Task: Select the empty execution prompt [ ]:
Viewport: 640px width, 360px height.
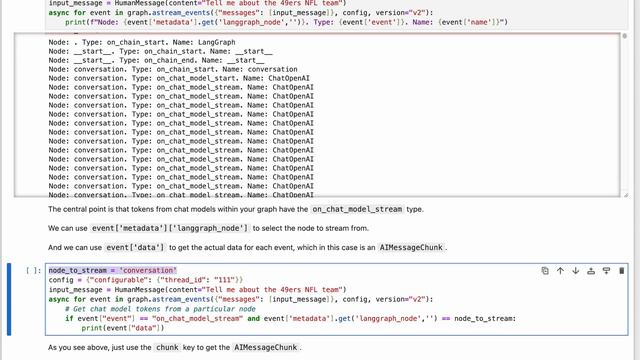Action: pos(33,270)
